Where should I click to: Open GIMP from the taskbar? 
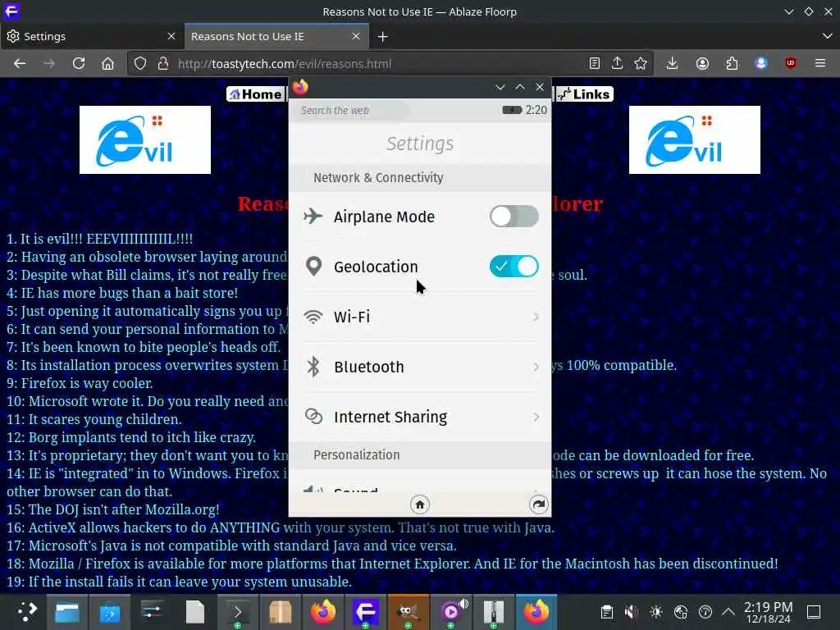point(409,611)
